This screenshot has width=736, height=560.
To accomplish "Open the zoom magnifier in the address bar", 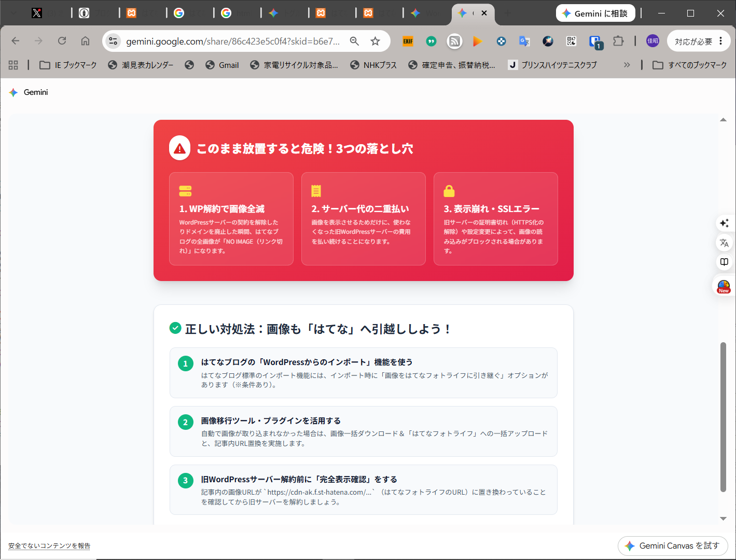I will [x=354, y=41].
